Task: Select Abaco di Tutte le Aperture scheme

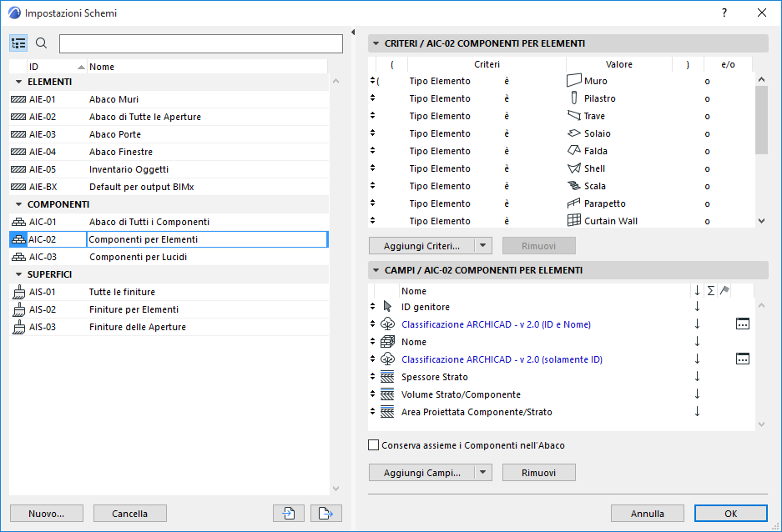Action: pos(169,117)
